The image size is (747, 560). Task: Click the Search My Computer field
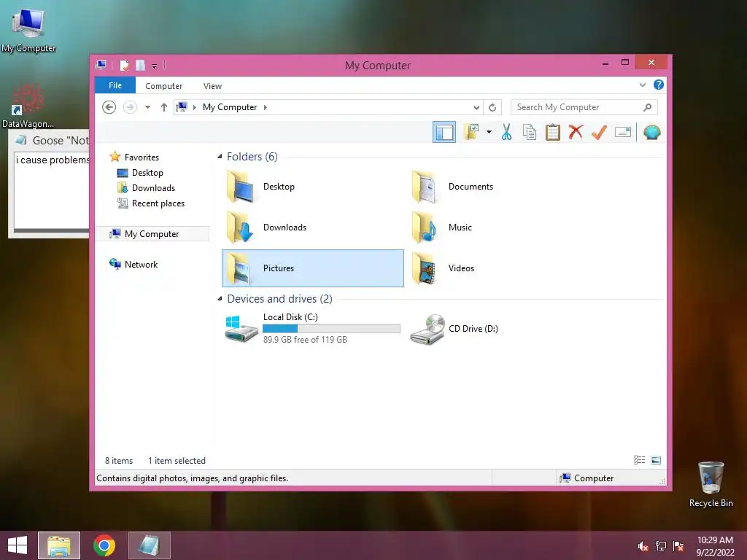coord(584,107)
